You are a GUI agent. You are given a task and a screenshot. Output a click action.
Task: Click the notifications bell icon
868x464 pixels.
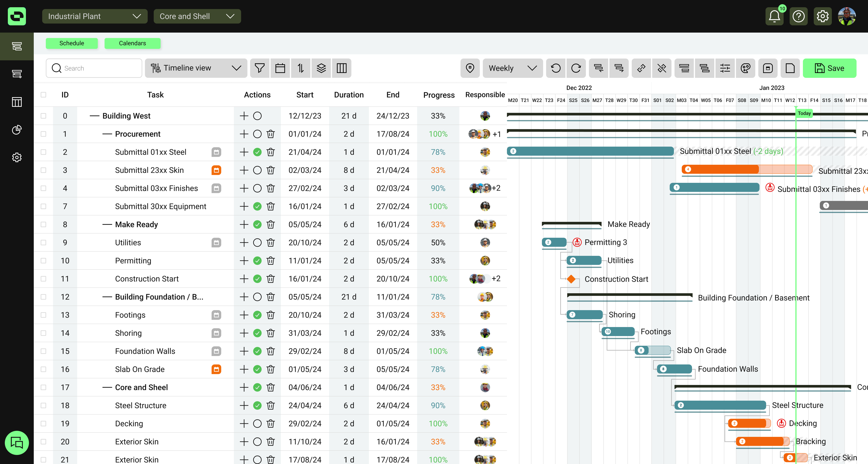tap(774, 16)
